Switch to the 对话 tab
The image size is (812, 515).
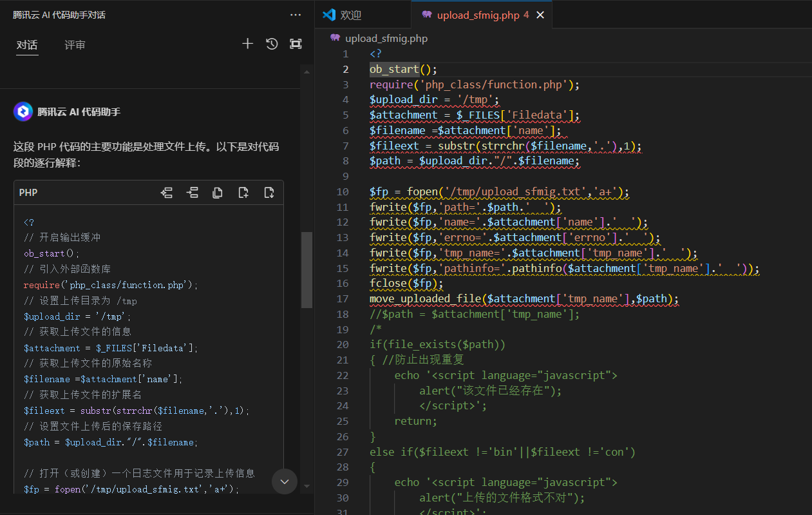coord(27,45)
